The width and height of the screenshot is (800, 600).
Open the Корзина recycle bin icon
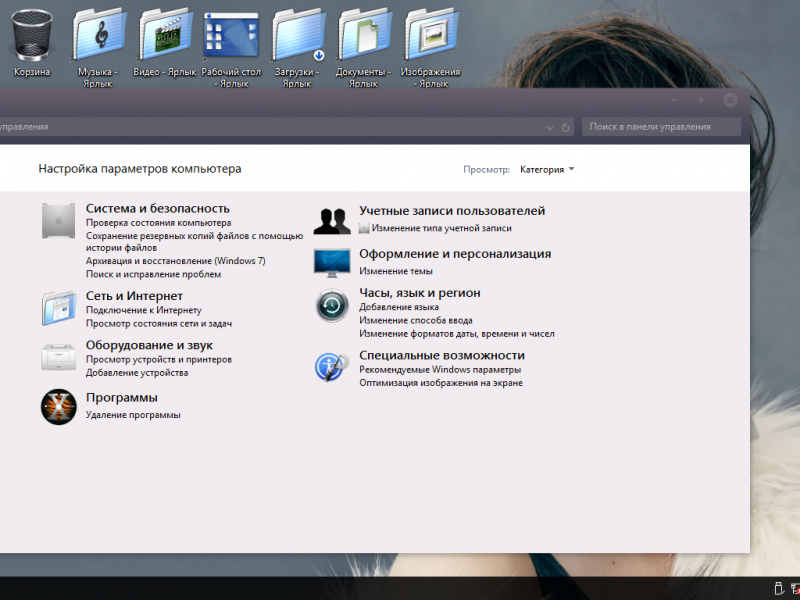point(32,36)
